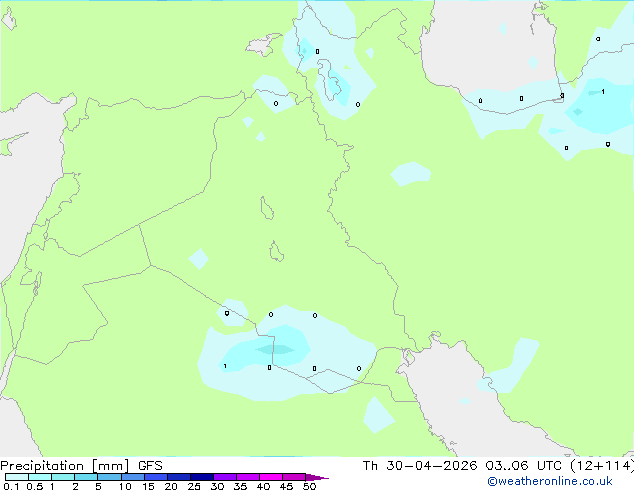Click the above-50 mm legend arrow tip
Viewport: 634px width, 490px height.
[317, 477]
